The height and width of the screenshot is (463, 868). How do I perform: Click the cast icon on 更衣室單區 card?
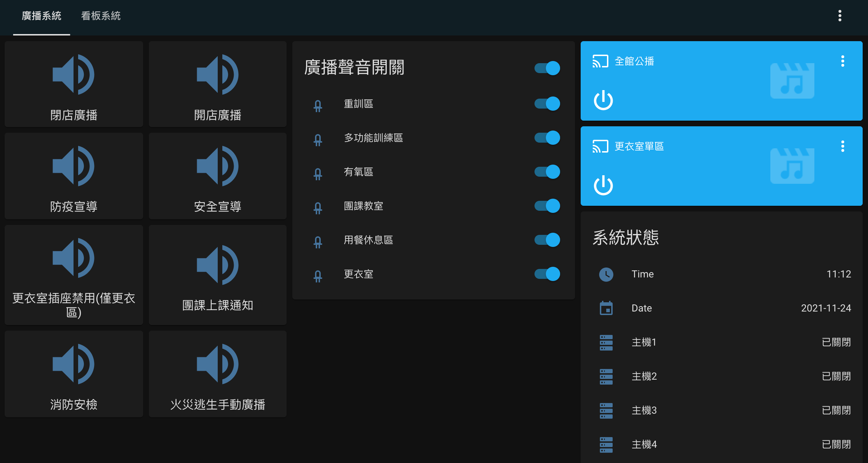click(601, 147)
